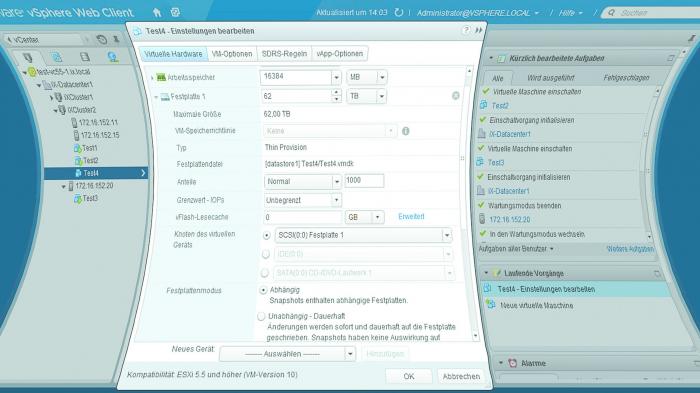Pin the navigator panel
This screenshot has height=393, width=700.
tap(116, 39)
